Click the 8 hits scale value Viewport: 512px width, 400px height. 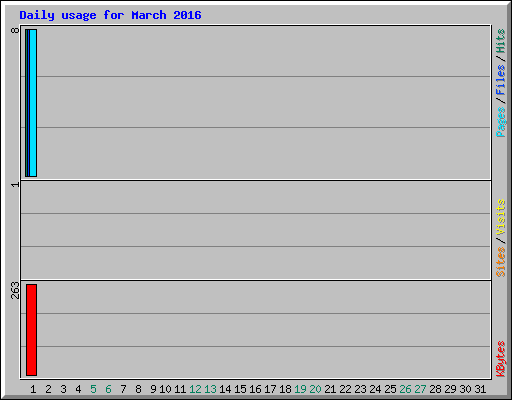pos(15,30)
